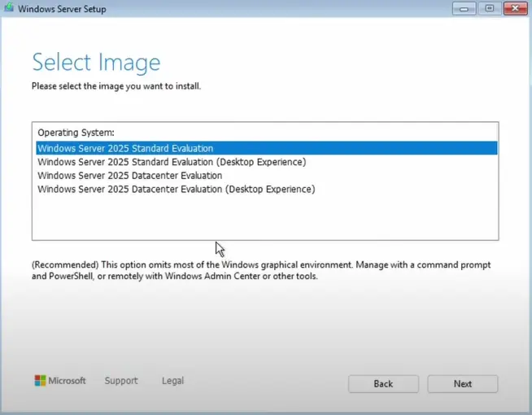Click the Windows Server Setup title text
Image resolution: width=532 pixels, height=415 pixels.
[62, 9]
